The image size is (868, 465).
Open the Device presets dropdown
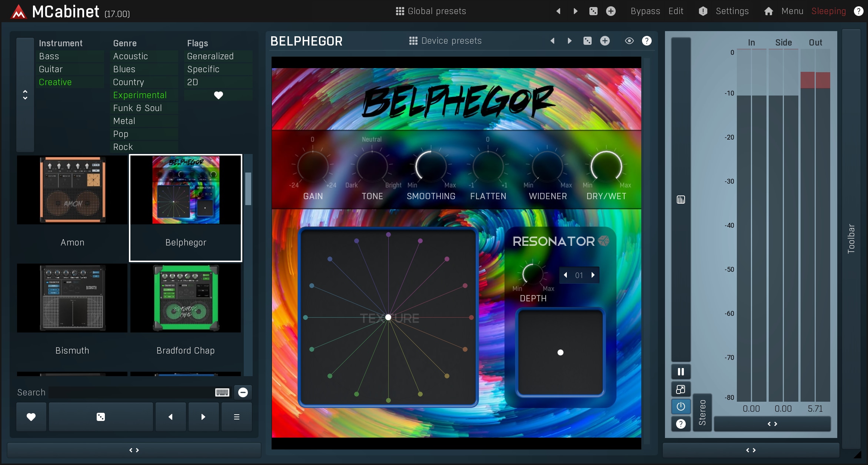[445, 41]
